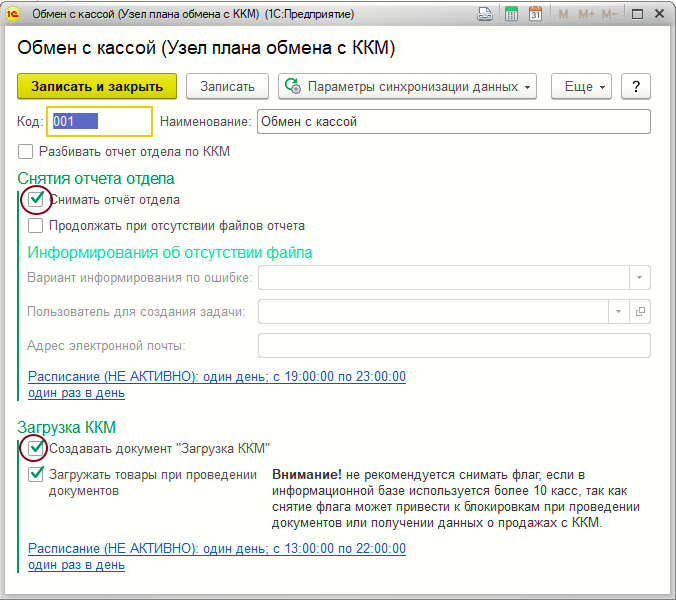The height and width of the screenshot is (600, 676).
Task: Click the M- memory subtract button
Action: [610, 15]
